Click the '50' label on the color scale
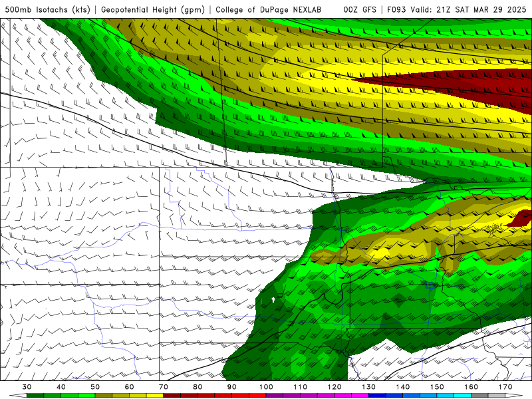 point(95,387)
